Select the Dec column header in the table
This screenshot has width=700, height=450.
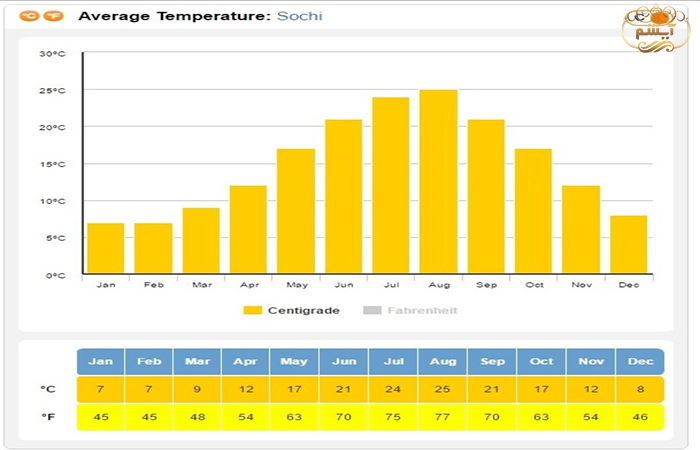(639, 361)
